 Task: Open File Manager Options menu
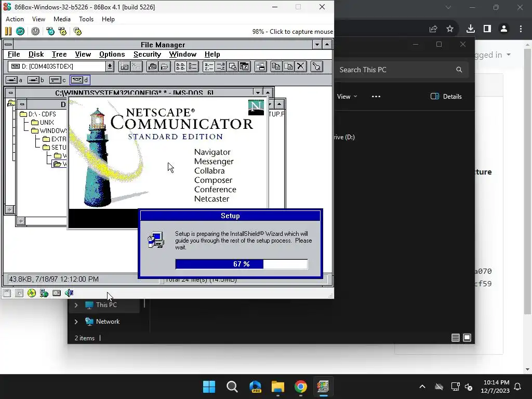click(112, 54)
